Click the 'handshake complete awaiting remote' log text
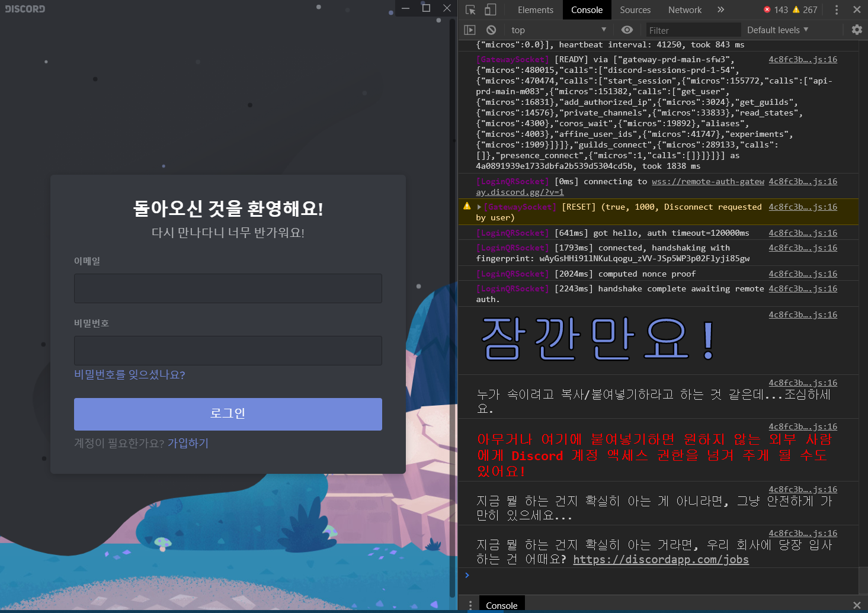 (x=620, y=294)
